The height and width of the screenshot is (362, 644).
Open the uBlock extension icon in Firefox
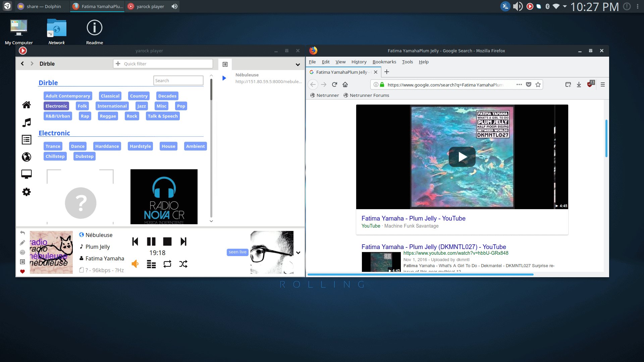coord(591,84)
